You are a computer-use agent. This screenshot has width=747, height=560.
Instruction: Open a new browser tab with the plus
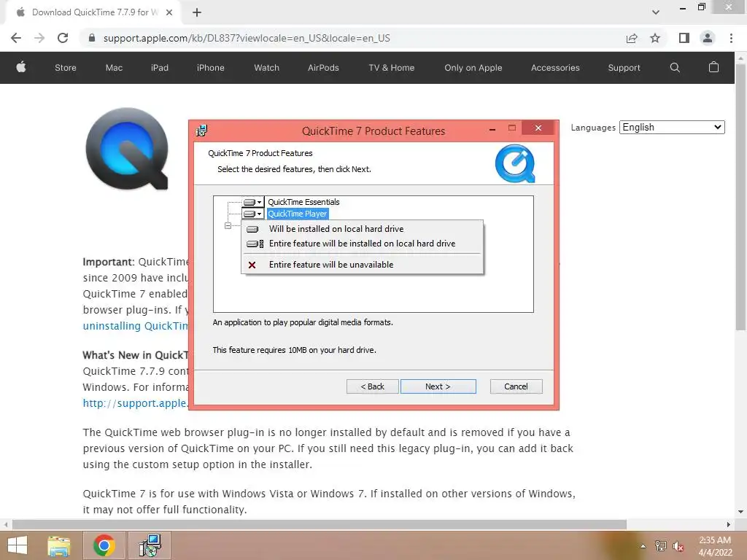(197, 12)
